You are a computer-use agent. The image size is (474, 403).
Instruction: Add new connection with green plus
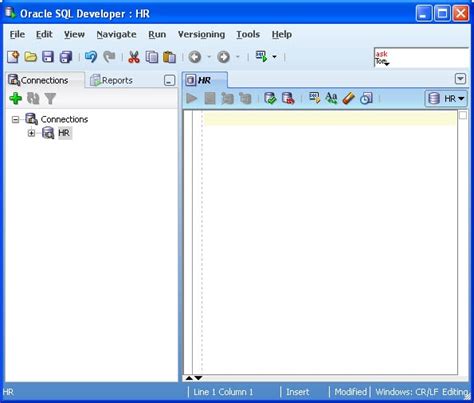pyautogui.click(x=15, y=98)
